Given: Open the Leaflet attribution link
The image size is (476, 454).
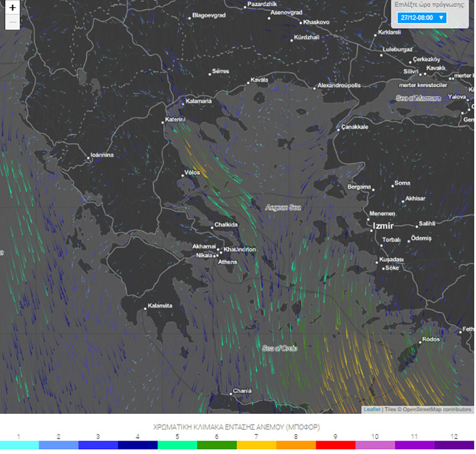Looking at the screenshot, I should point(372,410).
